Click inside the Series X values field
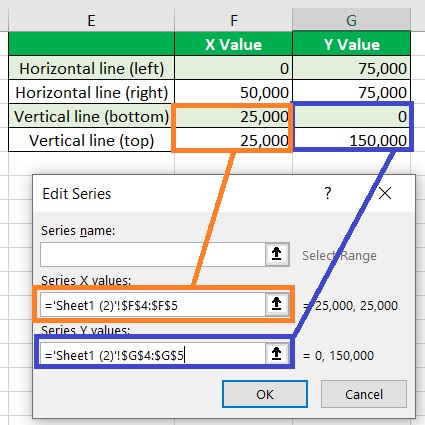This screenshot has width=425, height=425. click(x=153, y=304)
